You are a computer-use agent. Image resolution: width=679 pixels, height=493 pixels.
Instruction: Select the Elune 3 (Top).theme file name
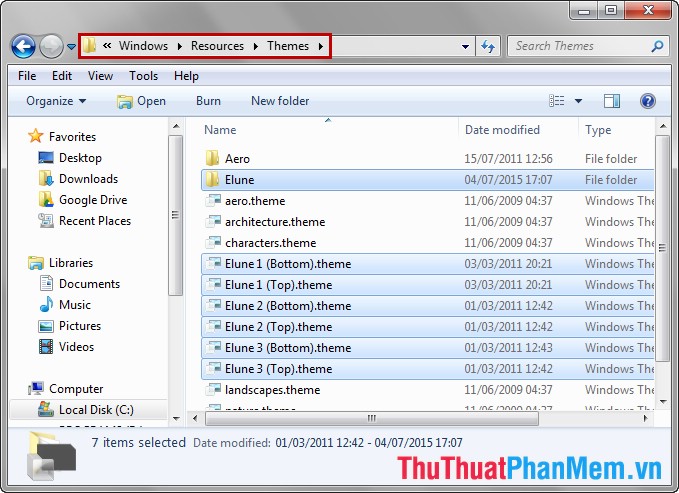coord(278,369)
